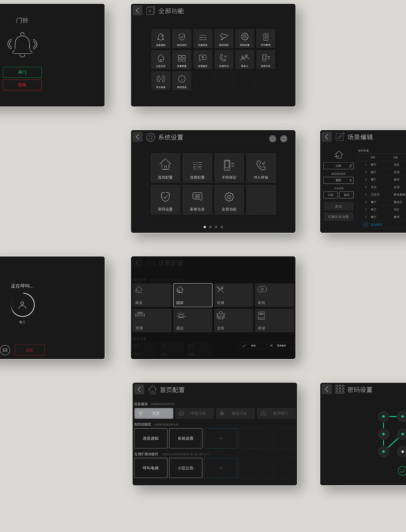Click the refresh icon in 系统设置
Viewport: 406px width, 532px height.
[284, 139]
